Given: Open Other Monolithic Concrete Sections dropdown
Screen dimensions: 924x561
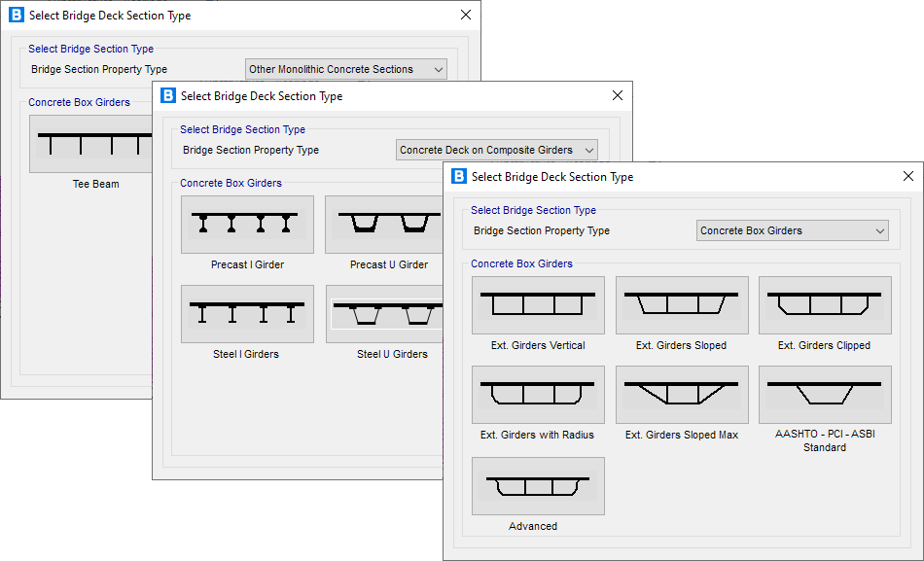Looking at the screenshot, I should (345, 69).
